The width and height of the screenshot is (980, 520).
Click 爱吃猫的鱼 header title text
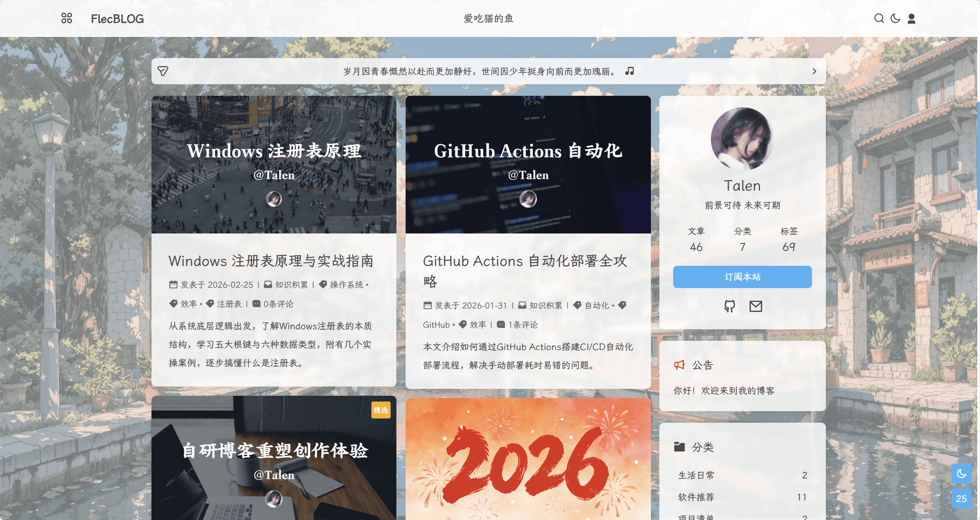click(488, 18)
